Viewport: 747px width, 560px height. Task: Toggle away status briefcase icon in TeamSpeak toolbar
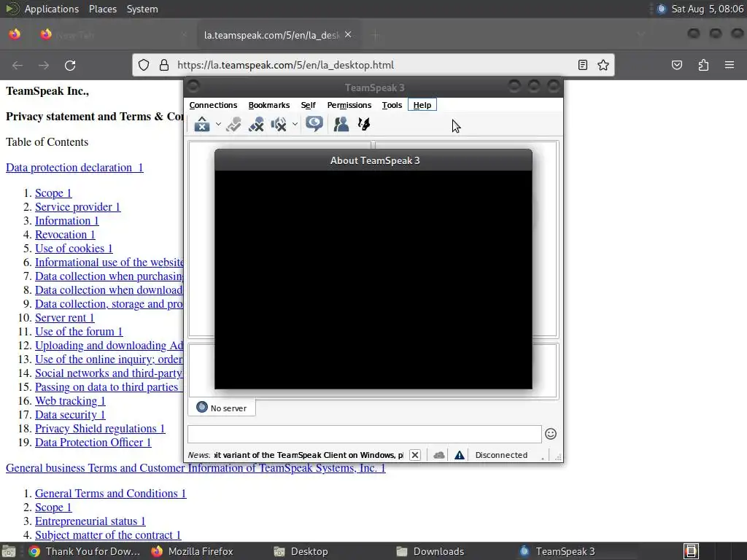click(x=202, y=124)
